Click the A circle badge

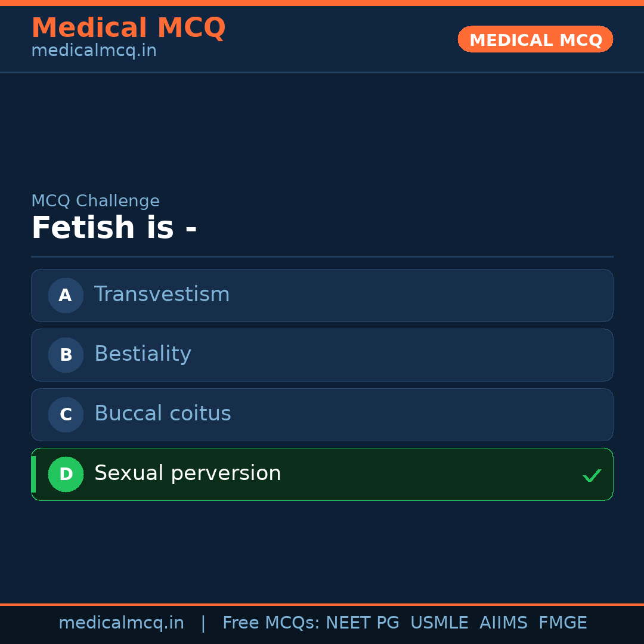pyautogui.click(x=66, y=295)
